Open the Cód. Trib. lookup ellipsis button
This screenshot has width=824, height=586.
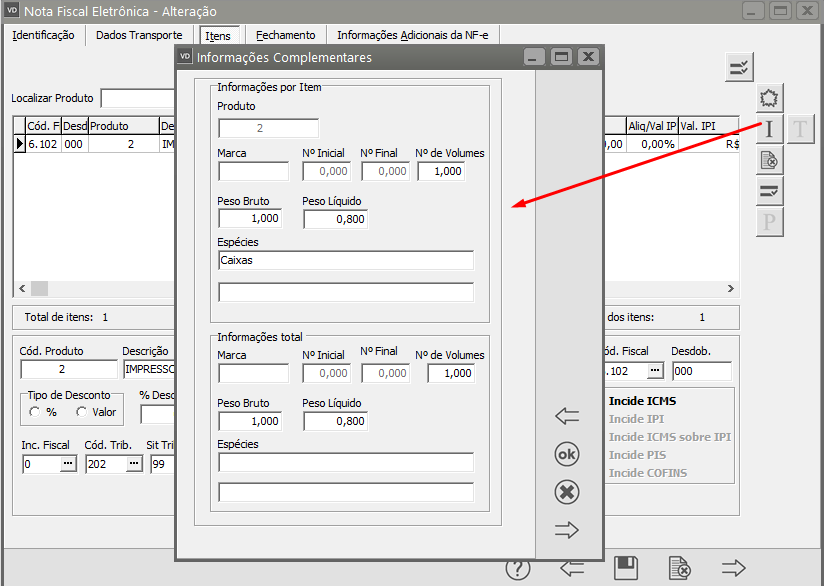[x=133, y=464]
